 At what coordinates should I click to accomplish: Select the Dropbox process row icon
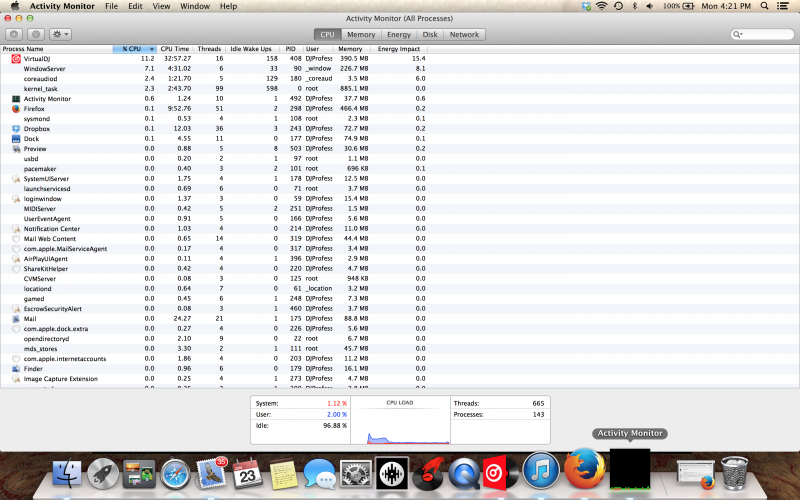click(x=16, y=129)
